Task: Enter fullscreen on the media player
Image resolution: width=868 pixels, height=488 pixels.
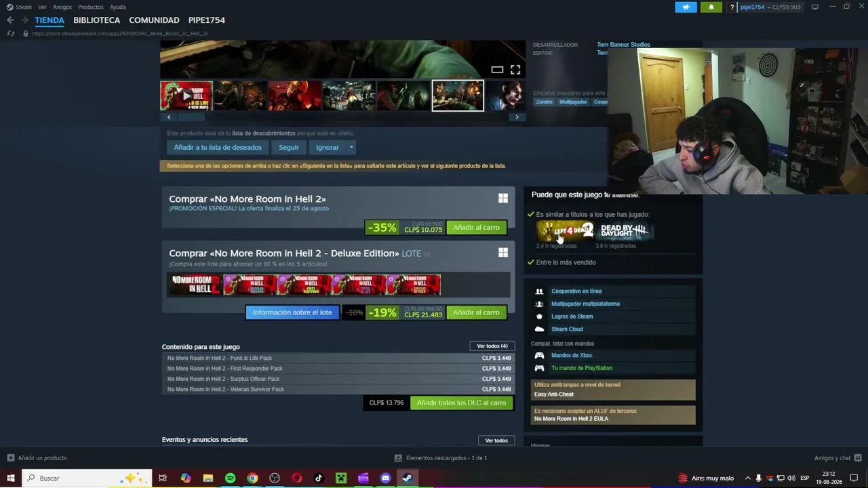Action: 515,70
